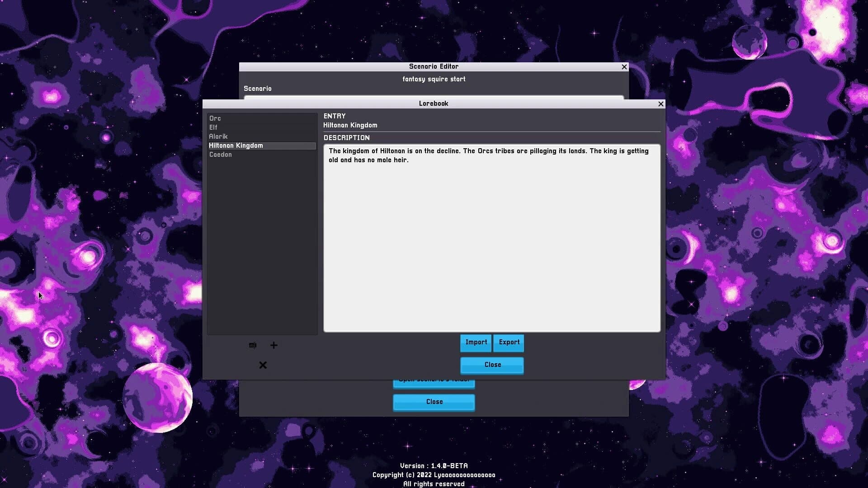Close the Scenario Editor with its X
The image size is (868, 488).
coord(624,67)
